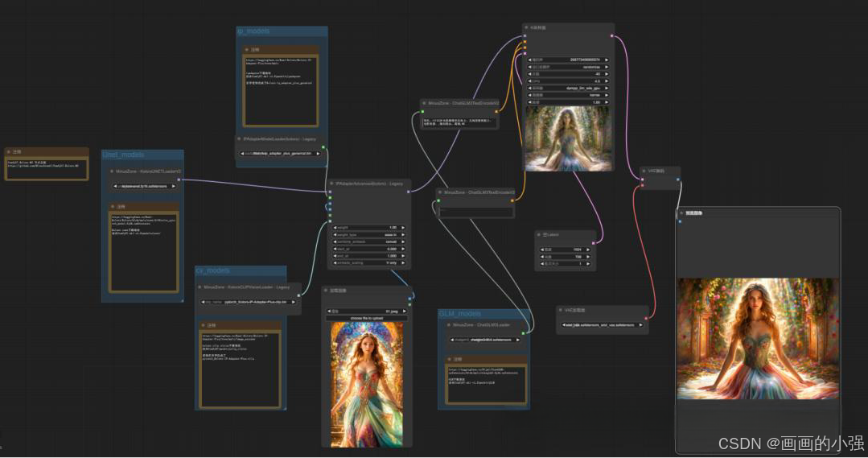Decrease the start_at value in IPAdapterAdvanced

point(335,250)
